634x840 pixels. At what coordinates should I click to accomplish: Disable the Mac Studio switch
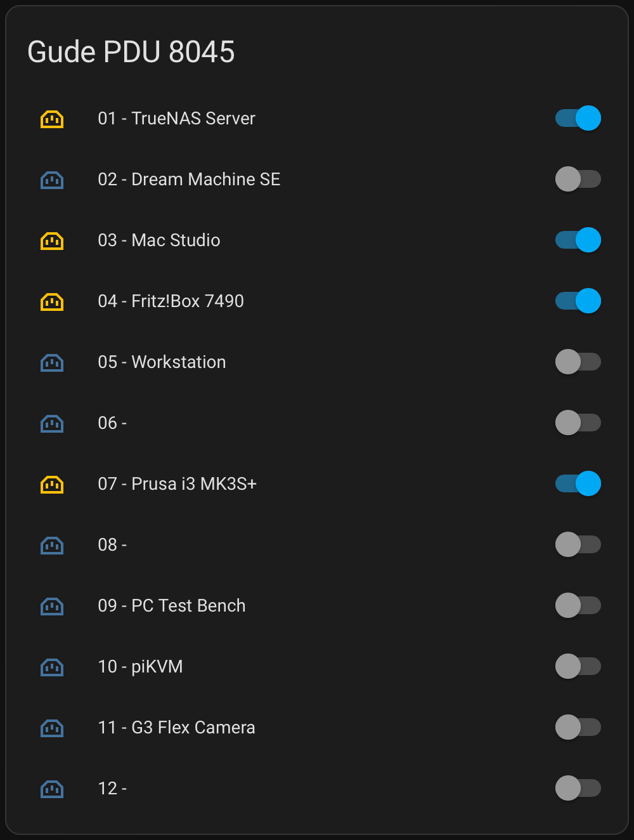tap(578, 240)
